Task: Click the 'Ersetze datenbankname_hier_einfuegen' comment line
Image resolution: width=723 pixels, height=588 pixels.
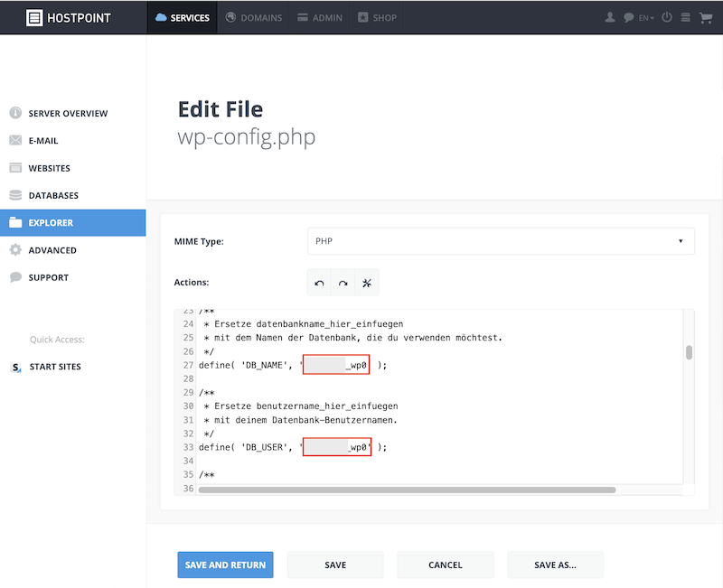Action: click(304, 324)
